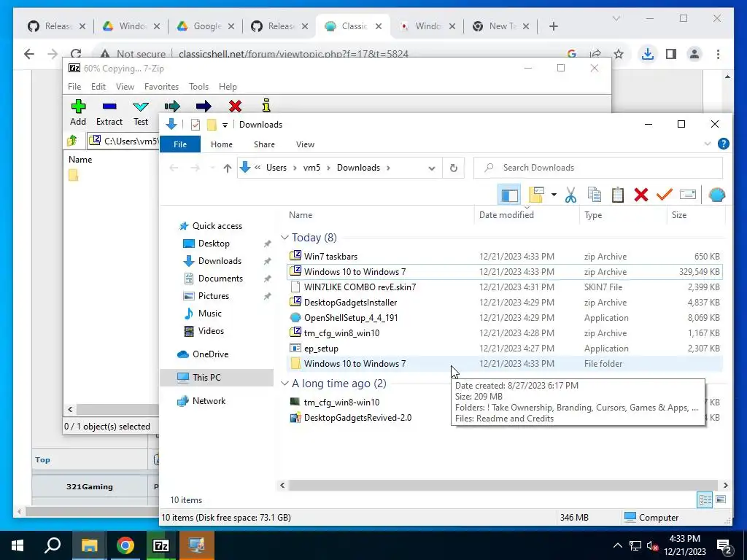Collapse the Today group

pos(285,237)
